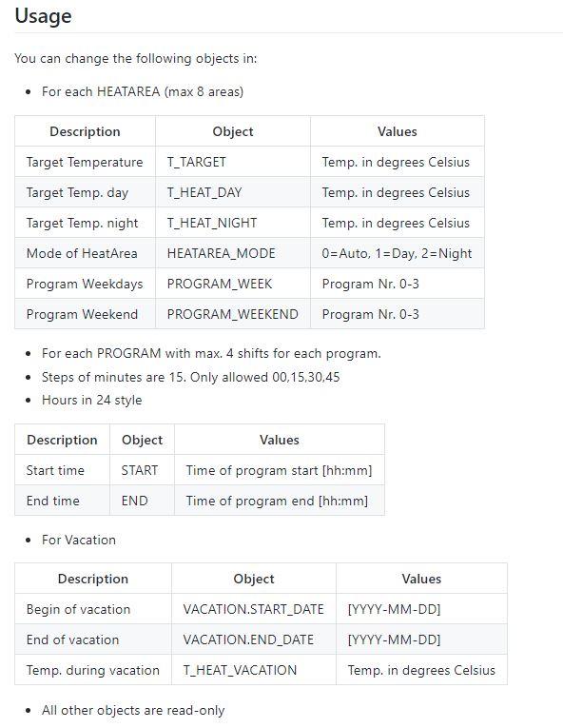Click the T_HEAT_DAY object name
The image size is (563, 728).
pos(204,192)
